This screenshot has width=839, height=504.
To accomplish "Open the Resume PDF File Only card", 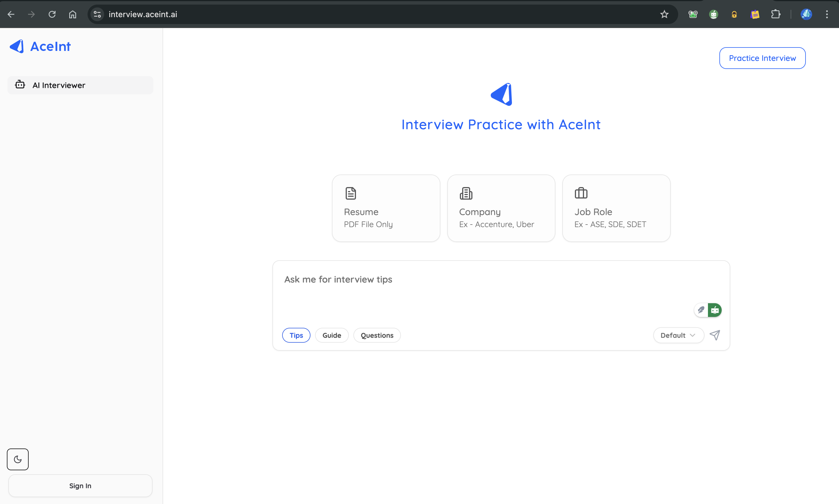I will click(x=386, y=208).
